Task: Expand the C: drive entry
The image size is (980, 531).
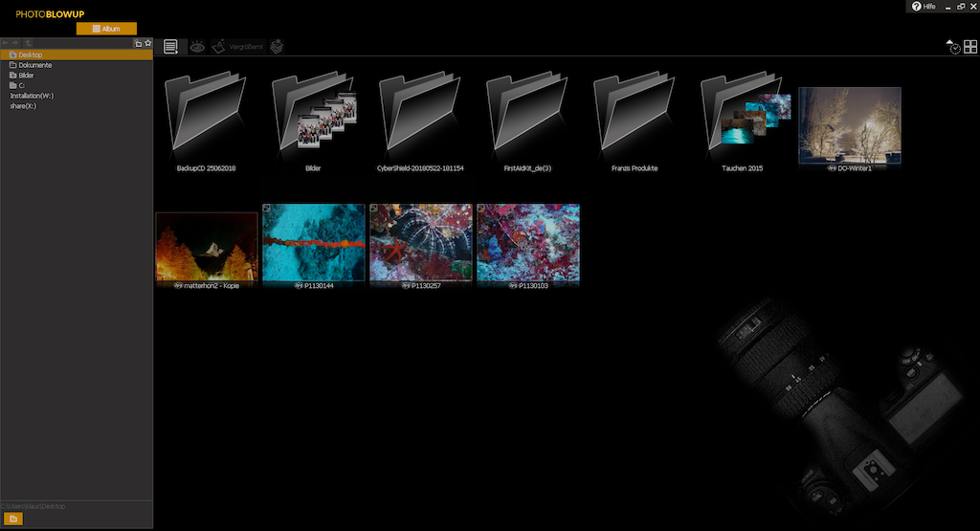Action: 20,85
